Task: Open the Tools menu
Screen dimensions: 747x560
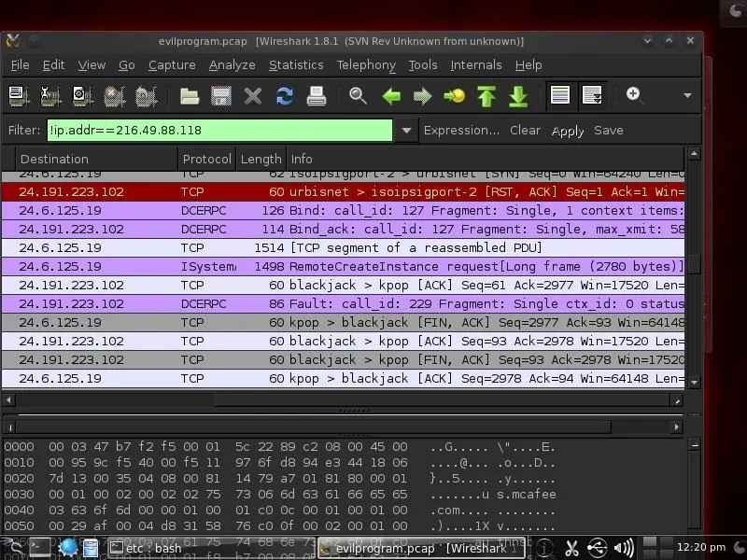Action: [423, 64]
